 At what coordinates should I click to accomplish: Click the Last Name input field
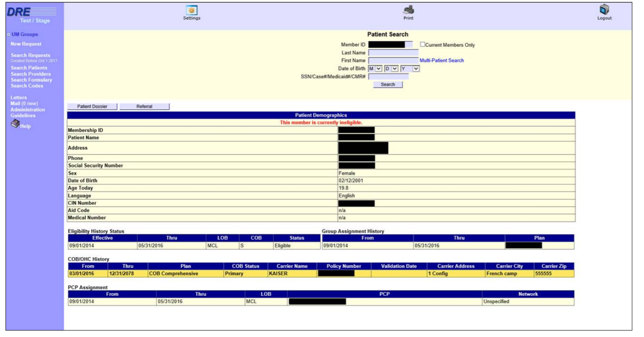393,53
